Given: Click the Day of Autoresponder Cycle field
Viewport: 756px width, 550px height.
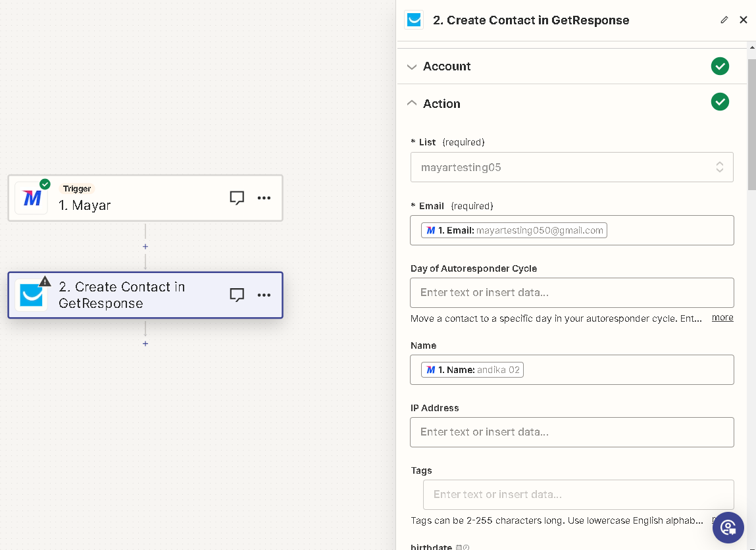Looking at the screenshot, I should click(x=572, y=293).
